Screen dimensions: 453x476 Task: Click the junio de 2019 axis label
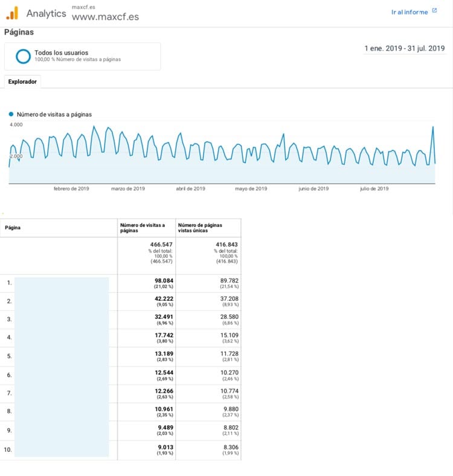313,188
